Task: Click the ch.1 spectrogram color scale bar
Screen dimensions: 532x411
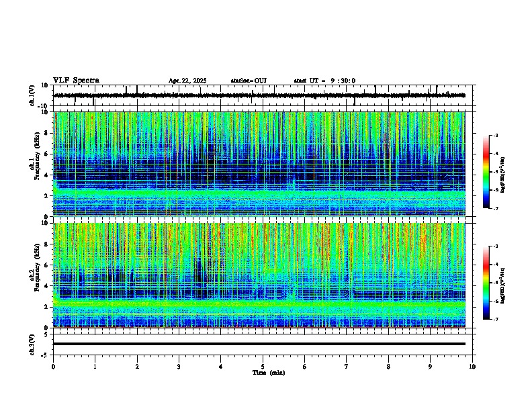Action: tap(486, 172)
